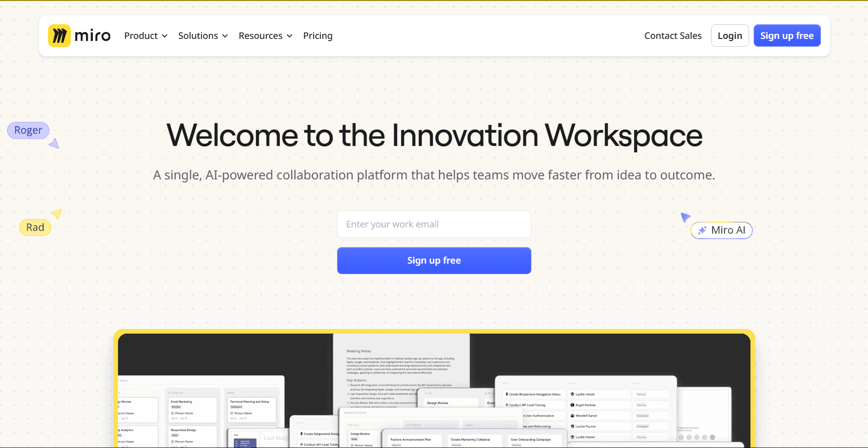Expand the Resources dropdown

265,36
